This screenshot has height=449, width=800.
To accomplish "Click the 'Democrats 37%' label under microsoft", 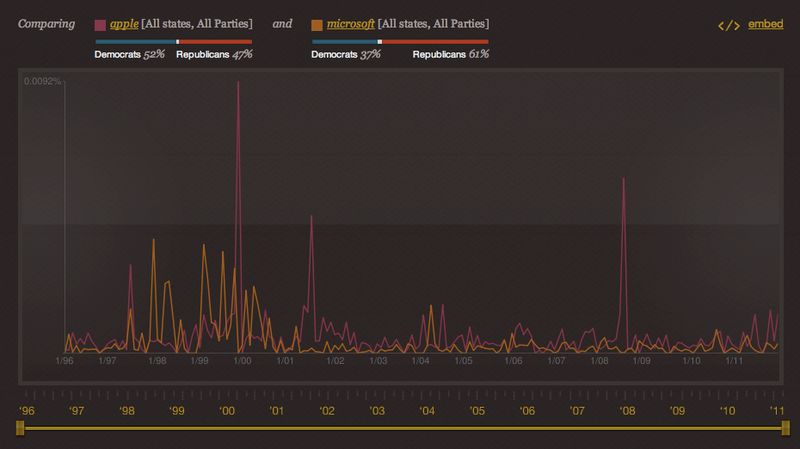I will (346, 54).
